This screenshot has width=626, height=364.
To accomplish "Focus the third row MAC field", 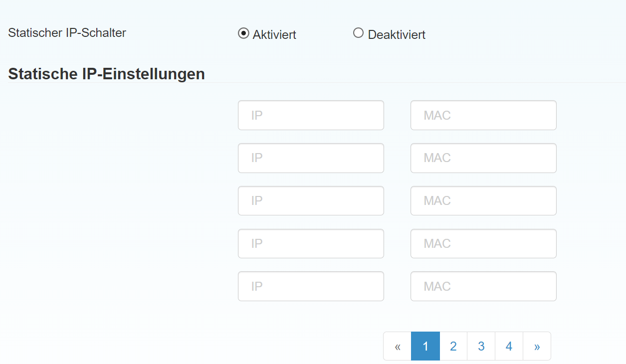I will pyautogui.click(x=483, y=201).
